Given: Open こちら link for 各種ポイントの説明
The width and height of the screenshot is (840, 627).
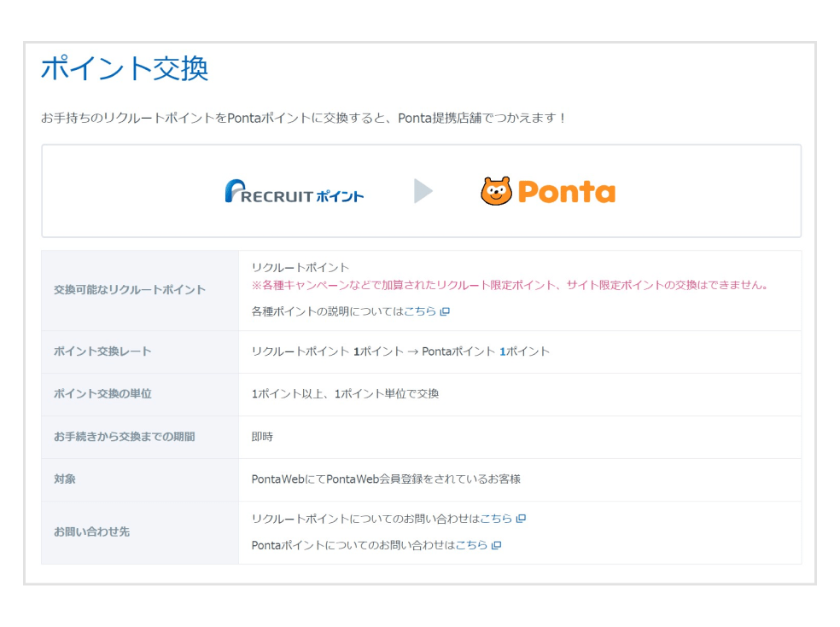Looking at the screenshot, I should click(420, 311).
